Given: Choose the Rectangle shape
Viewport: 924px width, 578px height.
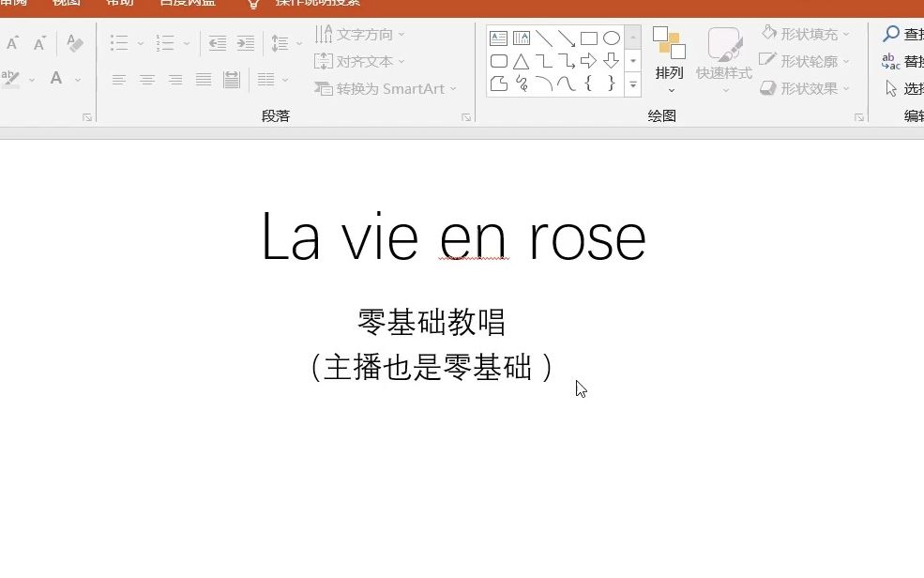Looking at the screenshot, I should [x=589, y=38].
